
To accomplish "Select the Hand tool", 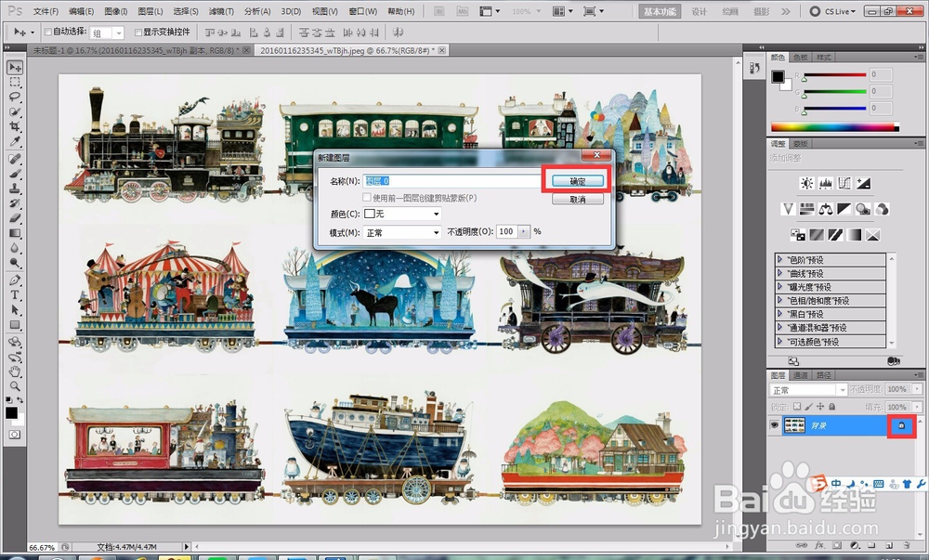I will click(15, 371).
